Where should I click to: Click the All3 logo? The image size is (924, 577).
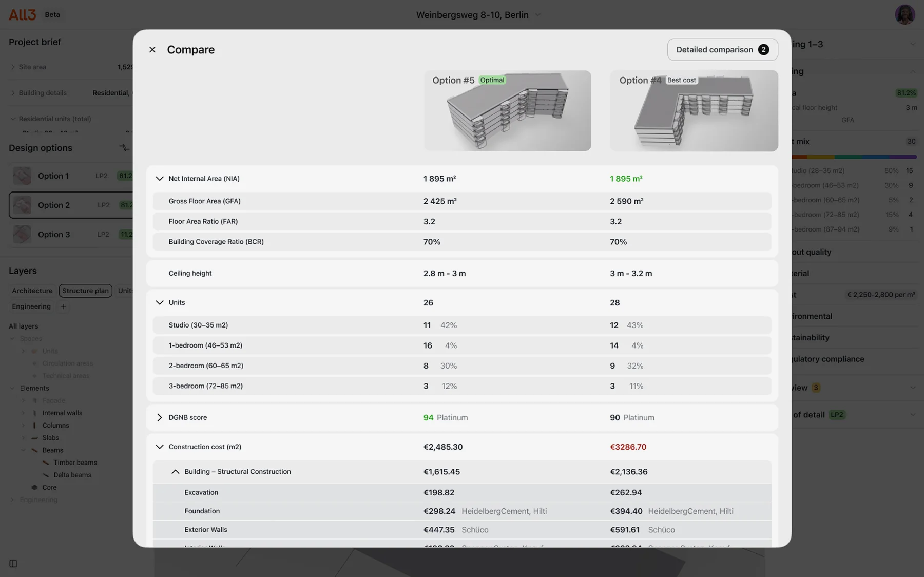[x=22, y=14]
